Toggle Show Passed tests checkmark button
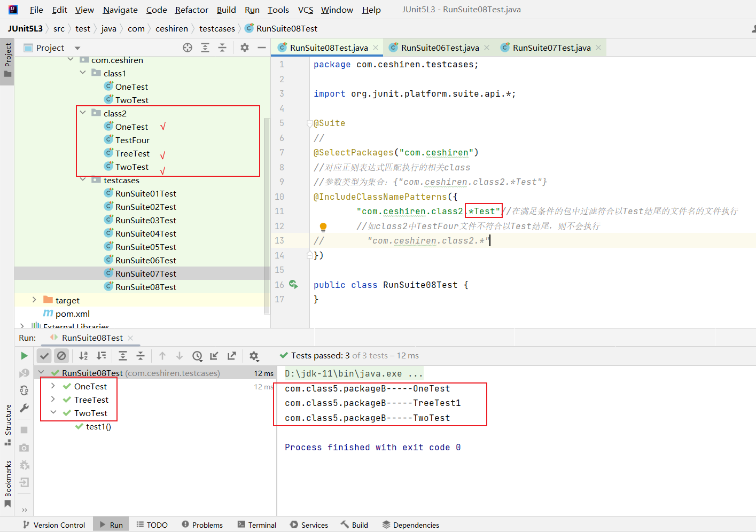 pos(44,356)
